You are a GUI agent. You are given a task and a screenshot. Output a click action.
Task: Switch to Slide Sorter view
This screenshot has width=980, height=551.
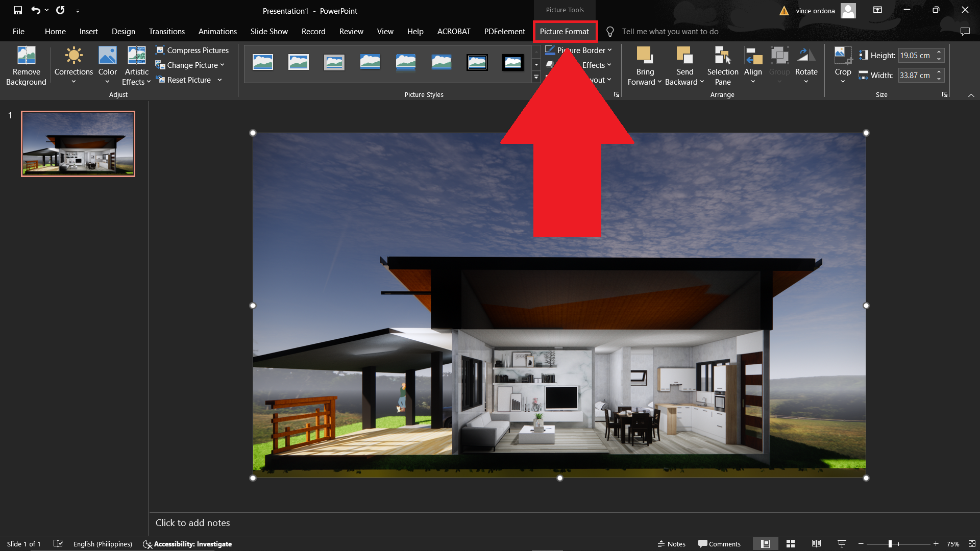click(x=790, y=544)
